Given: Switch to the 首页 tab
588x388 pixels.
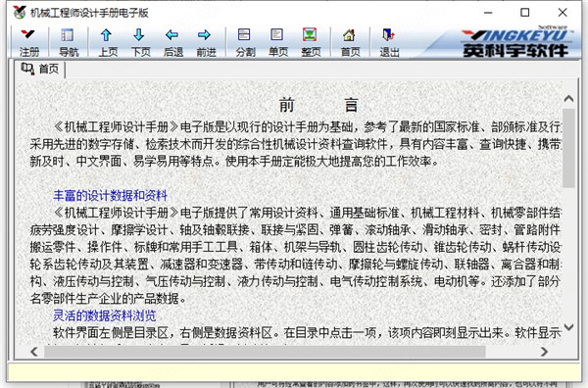Looking at the screenshot, I should point(40,69).
